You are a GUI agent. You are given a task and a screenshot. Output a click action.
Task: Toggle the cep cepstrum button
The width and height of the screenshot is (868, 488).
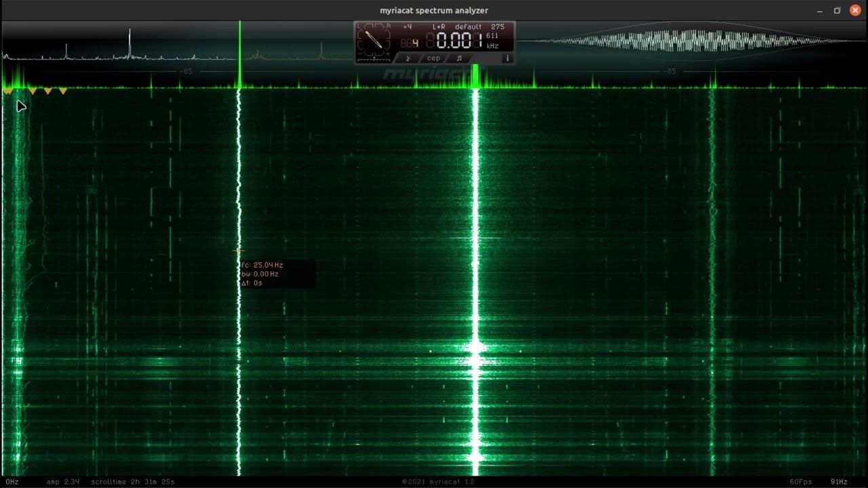[433, 58]
